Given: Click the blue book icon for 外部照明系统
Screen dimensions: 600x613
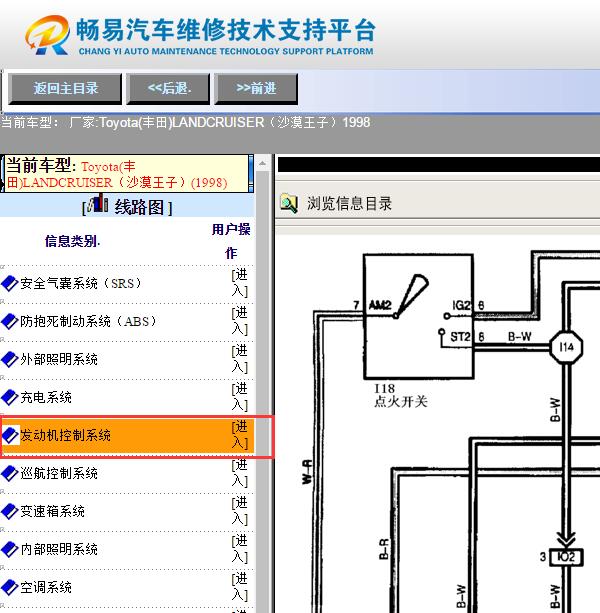Looking at the screenshot, I should [9, 359].
